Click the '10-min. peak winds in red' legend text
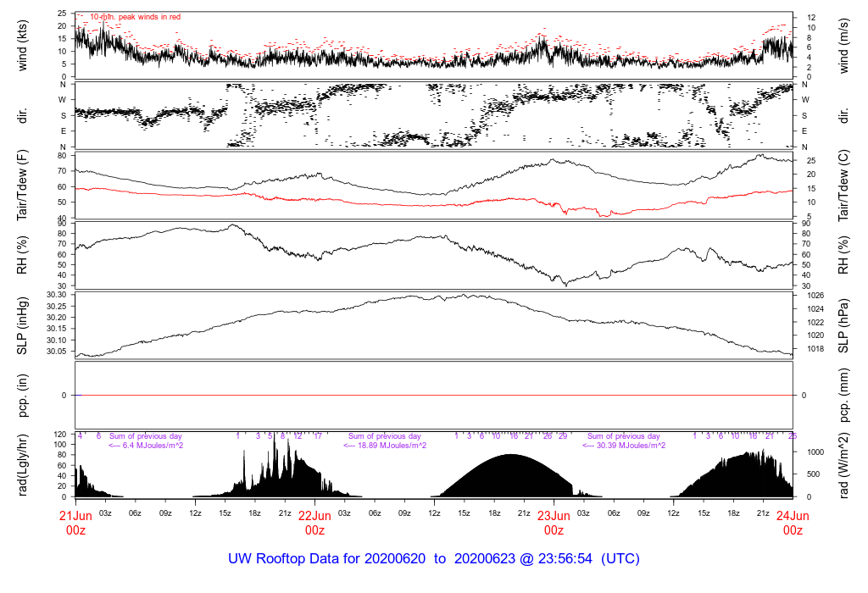The width and height of the screenshot is (868, 593). (x=135, y=17)
